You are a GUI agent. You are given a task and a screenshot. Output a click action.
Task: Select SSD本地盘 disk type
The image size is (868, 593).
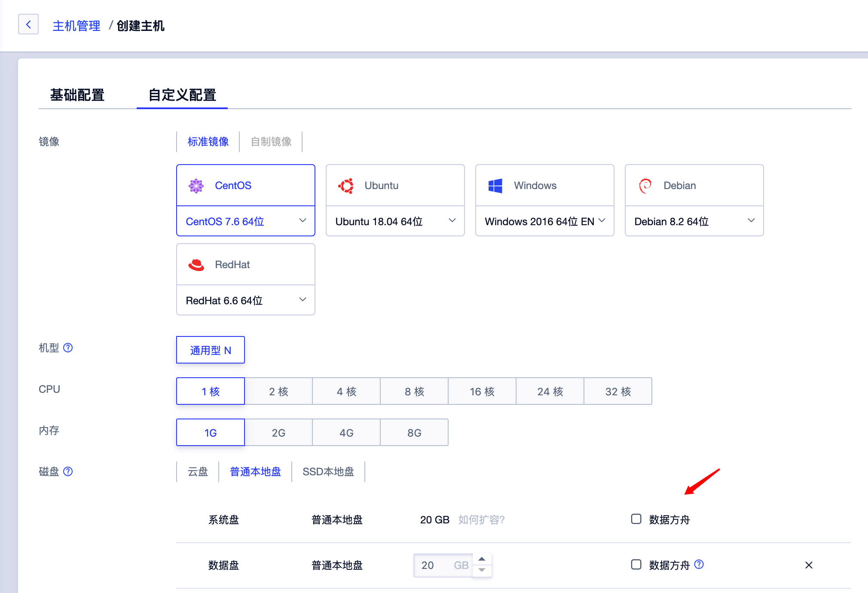[328, 471]
